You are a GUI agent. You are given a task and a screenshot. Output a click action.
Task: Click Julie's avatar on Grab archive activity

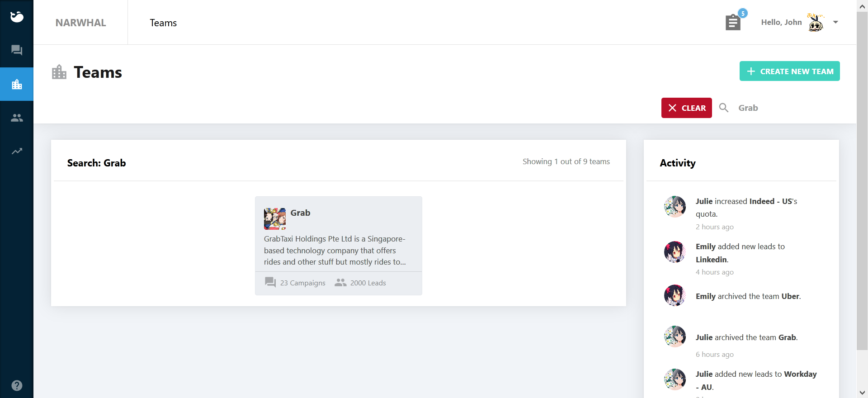click(675, 336)
